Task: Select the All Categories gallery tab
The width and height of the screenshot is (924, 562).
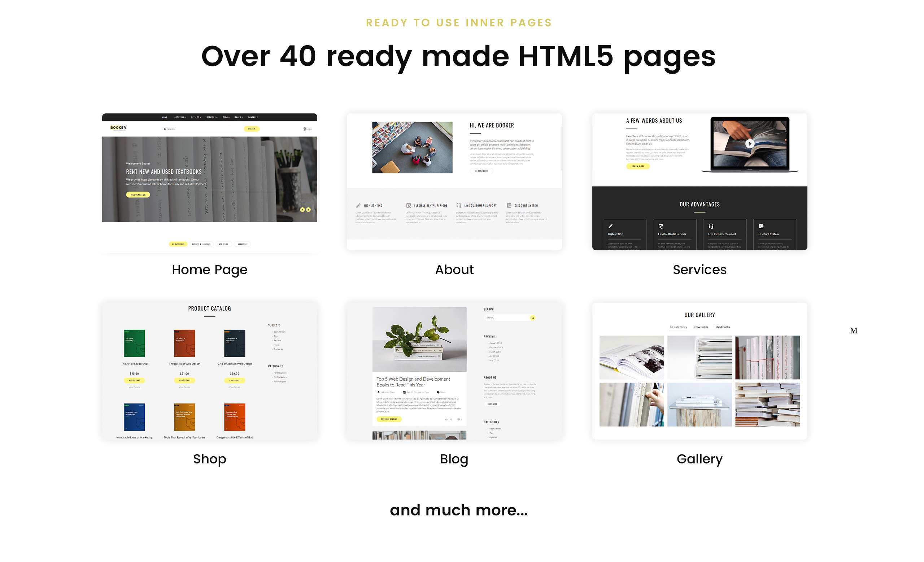Action: [x=678, y=327]
